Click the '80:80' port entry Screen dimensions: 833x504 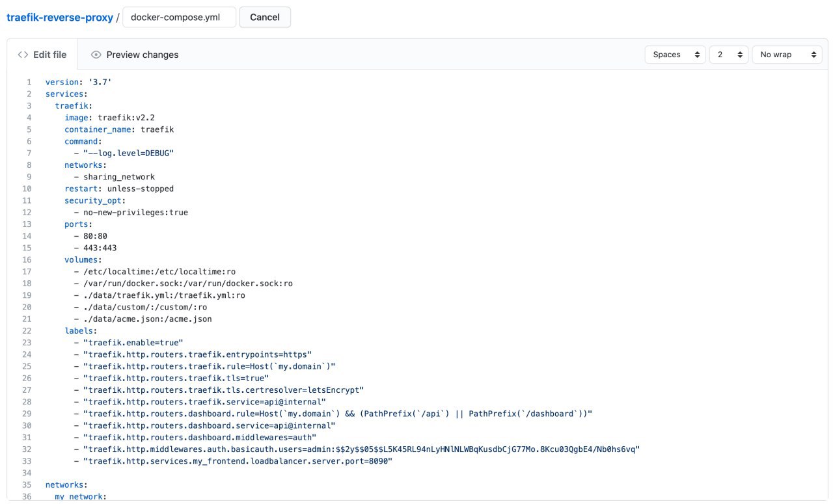click(x=90, y=236)
